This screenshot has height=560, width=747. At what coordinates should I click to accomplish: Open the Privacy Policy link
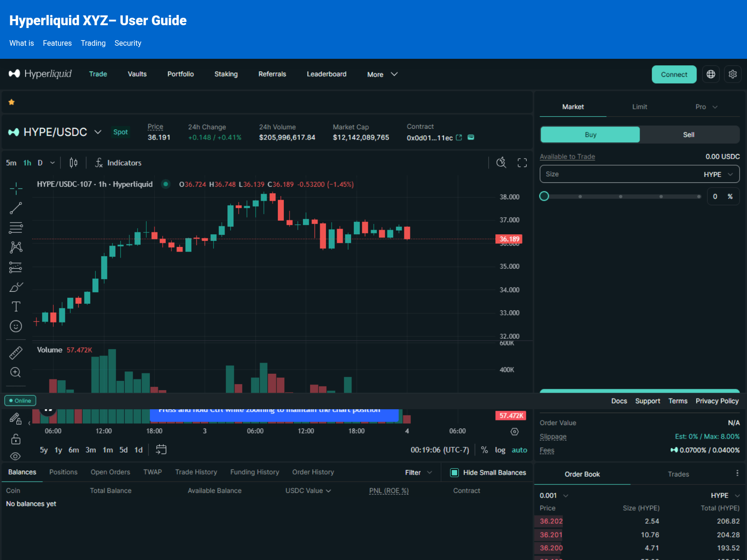click(717, 401)
